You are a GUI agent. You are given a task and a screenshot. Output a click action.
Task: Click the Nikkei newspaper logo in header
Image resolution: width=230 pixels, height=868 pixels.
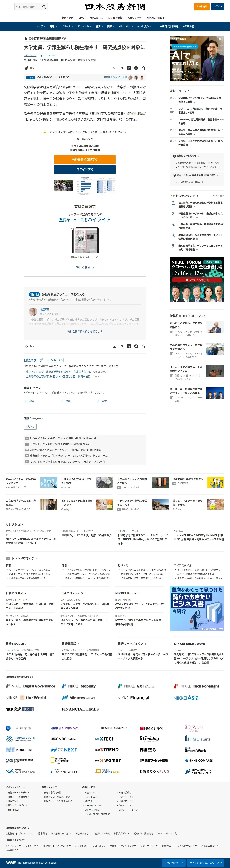(115, 7)
